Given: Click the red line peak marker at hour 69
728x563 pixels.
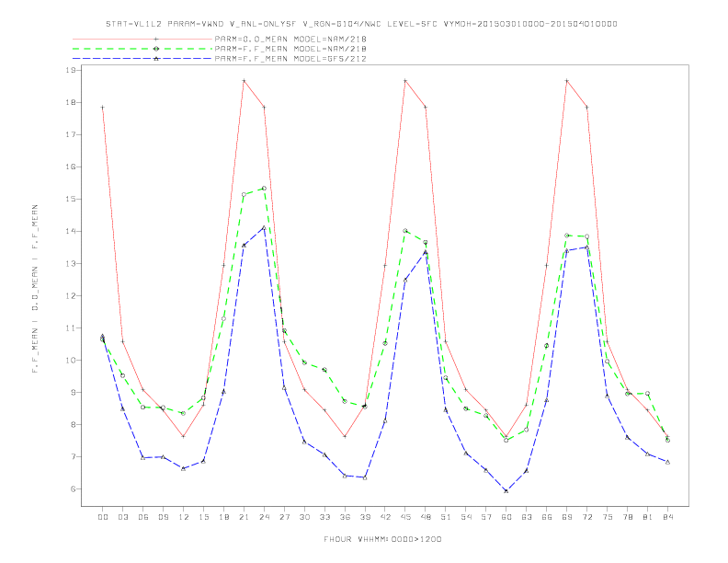Looking at the screenshot, I should pos(567,81).
